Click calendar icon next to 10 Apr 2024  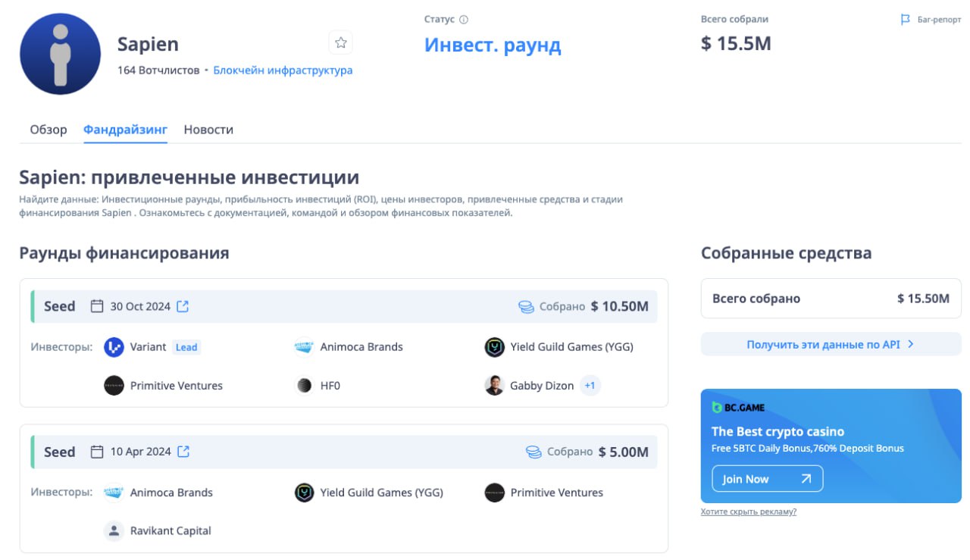(97, 452)
